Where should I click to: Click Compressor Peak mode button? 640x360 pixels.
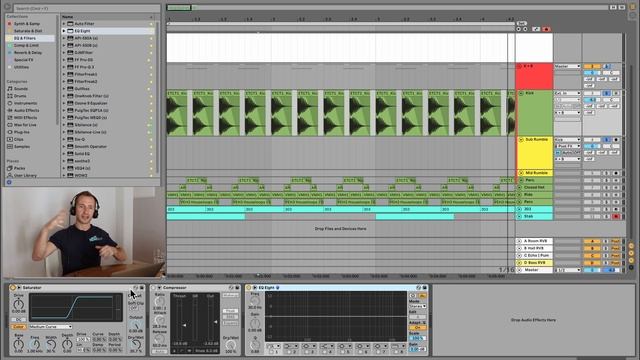[230, 311]
